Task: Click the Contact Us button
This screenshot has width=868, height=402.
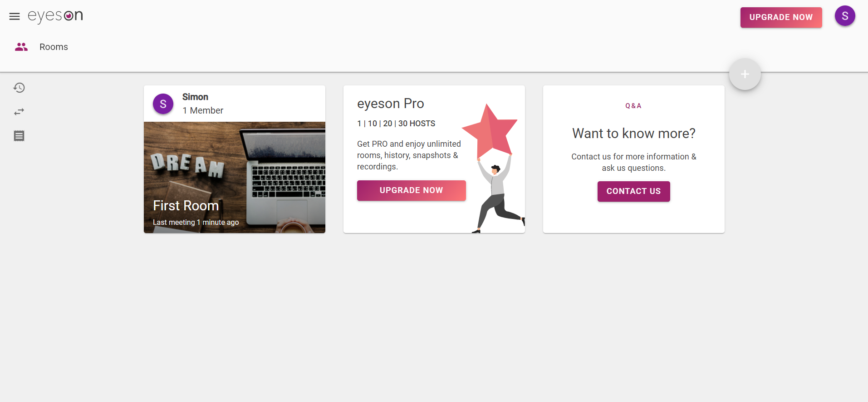Action: 633,191
